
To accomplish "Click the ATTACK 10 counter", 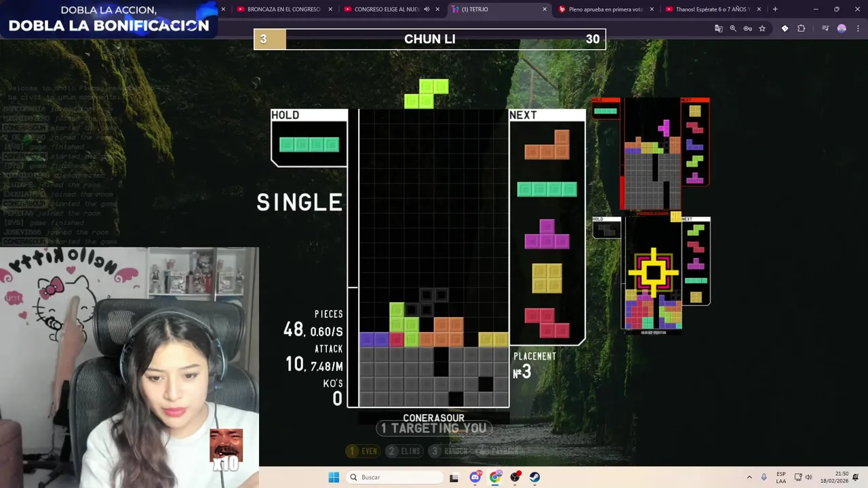I will [314, 359].
